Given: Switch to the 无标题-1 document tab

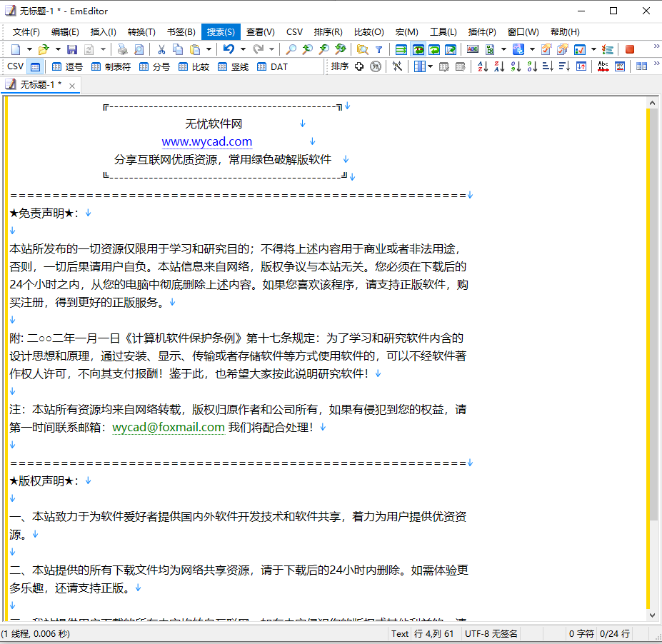Looking at the screenshot, I should (x=39, y=84).
